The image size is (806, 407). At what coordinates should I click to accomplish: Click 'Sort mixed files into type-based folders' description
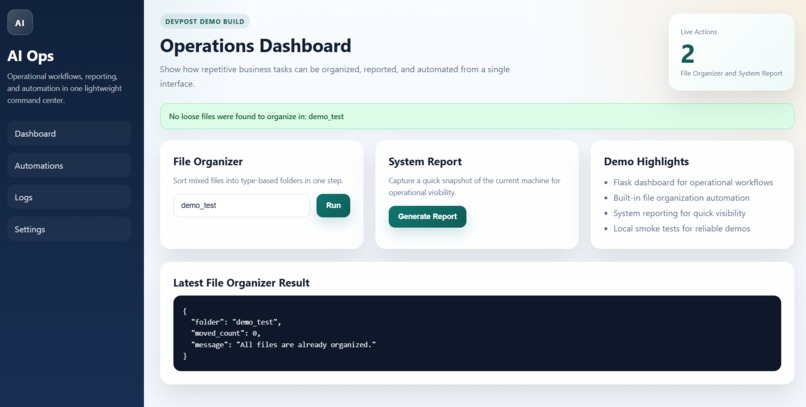pos(258,181)
